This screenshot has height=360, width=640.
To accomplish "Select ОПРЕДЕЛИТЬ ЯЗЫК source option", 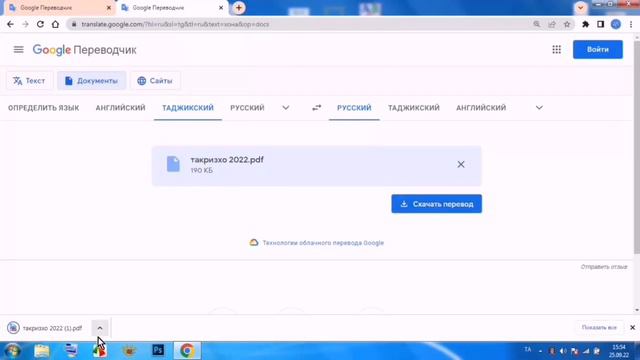I will coord(44,108).
